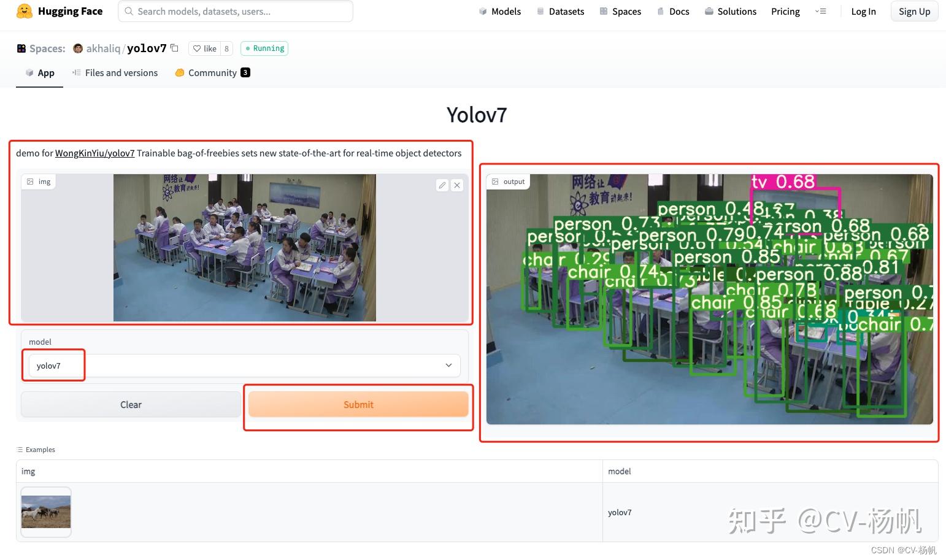946x560 pixels.
Task: Select the horses example thumbnail
Action: (x=45, y=511)
